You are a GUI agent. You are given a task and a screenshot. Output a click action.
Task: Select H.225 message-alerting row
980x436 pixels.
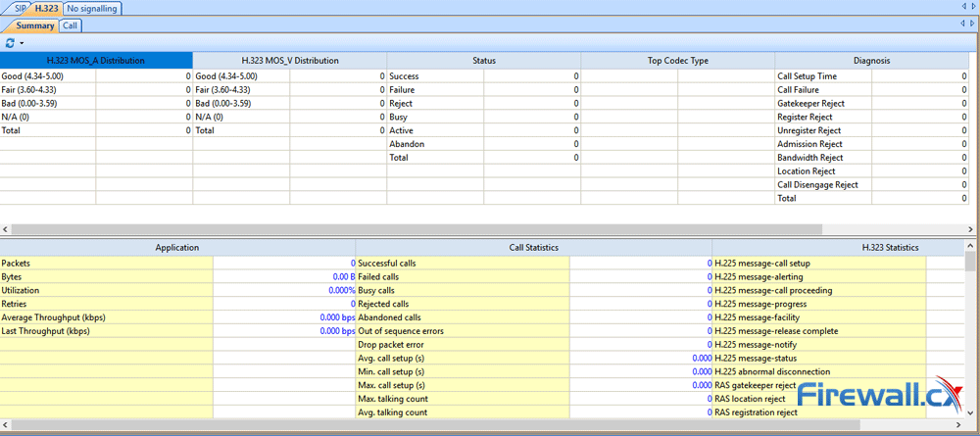tap(838, 276)
